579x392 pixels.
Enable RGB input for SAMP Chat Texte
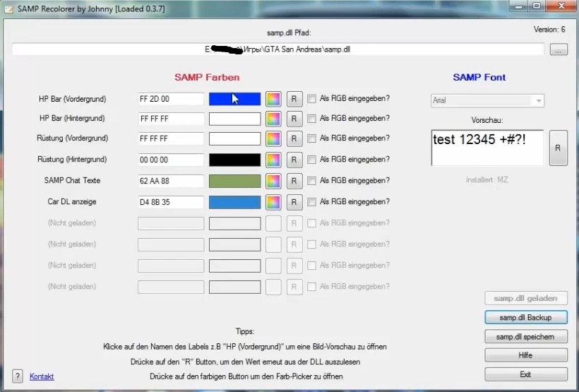(311, 181)
